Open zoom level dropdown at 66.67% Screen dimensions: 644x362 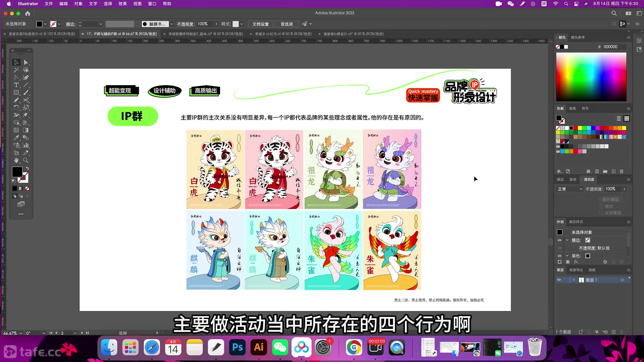(21, 333)
